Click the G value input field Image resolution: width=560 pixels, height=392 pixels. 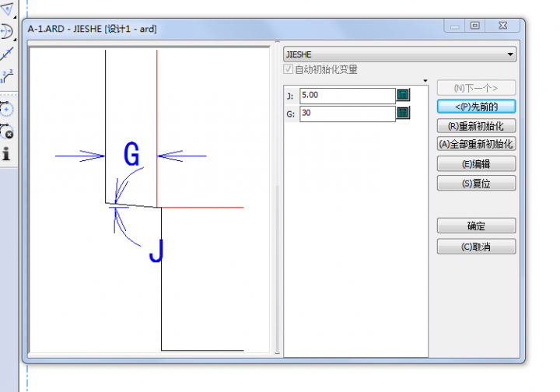pyautogui.click(x=348, y=114)
